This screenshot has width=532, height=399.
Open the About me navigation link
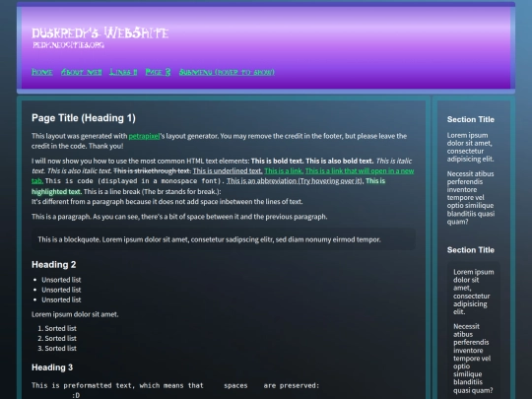coord(82,72)
